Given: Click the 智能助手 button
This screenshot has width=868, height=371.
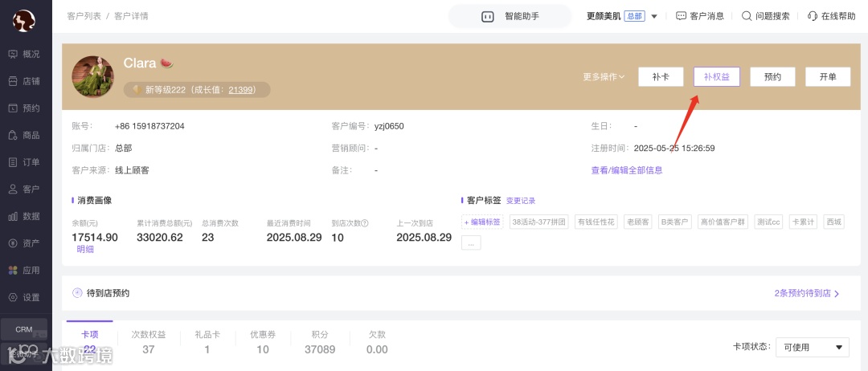Looking at the screenshot, I should 510,17.
